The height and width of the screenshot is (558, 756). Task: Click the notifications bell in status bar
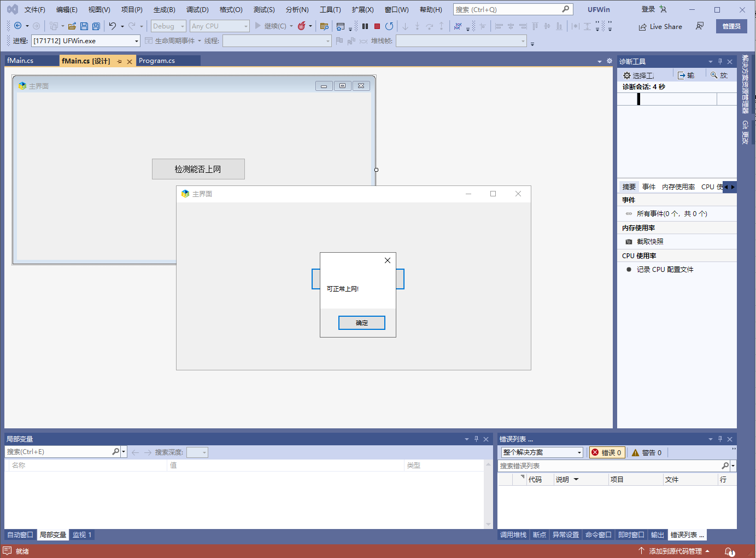click(729, 551)
